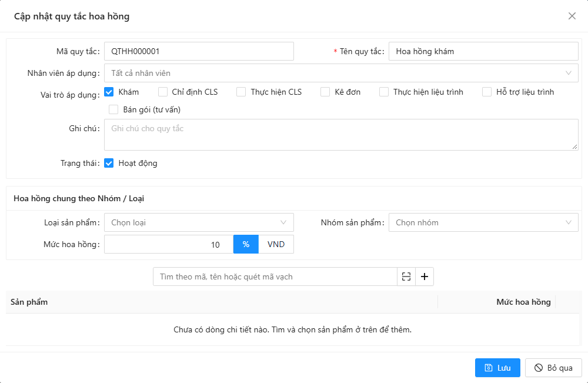
Task: Switch commission unit to VND
Action: (x=276, y=244)
